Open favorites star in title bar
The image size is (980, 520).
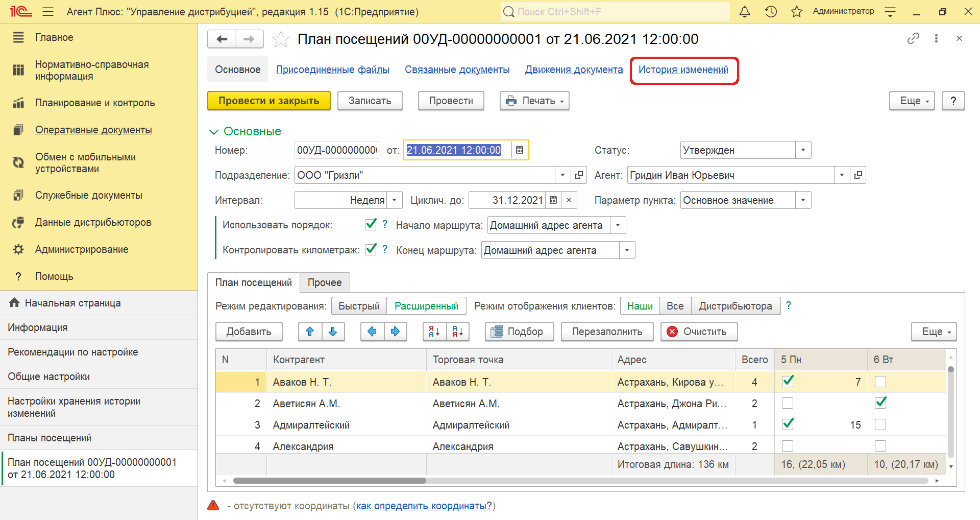point(796,12)
